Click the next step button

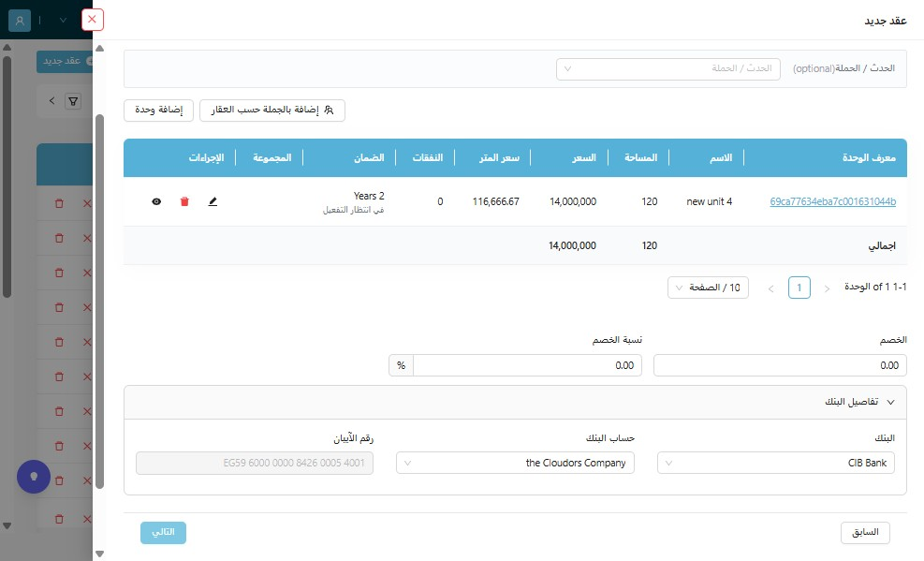point(163,533)
